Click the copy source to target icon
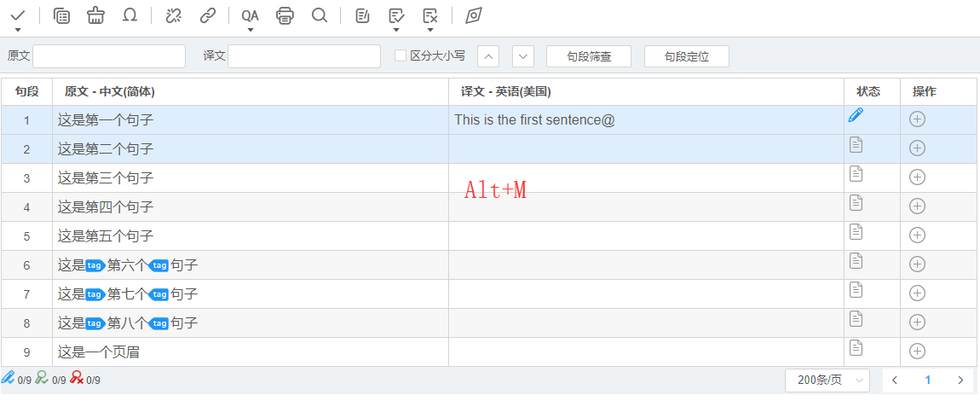 click(61, 15)
